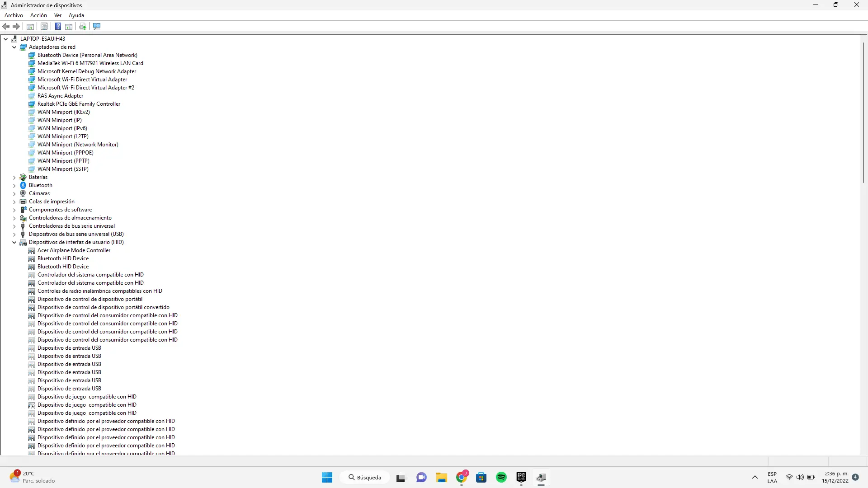
Task: Open Epic Games launcher from taskbar
Action: [x=521, y=478]
